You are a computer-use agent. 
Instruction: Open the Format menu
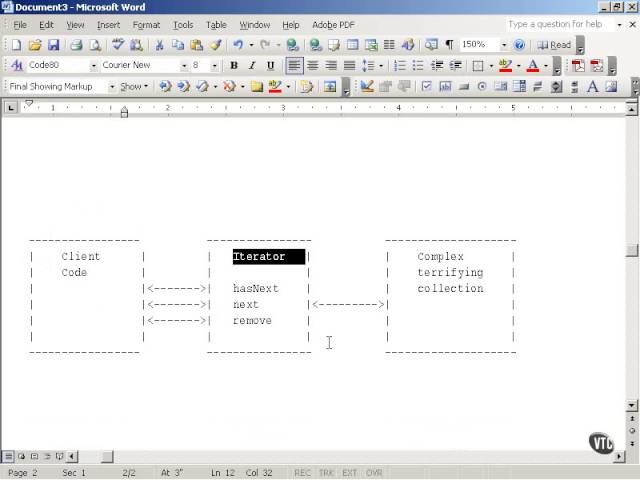pyautogui.click(x=146, y=25)
